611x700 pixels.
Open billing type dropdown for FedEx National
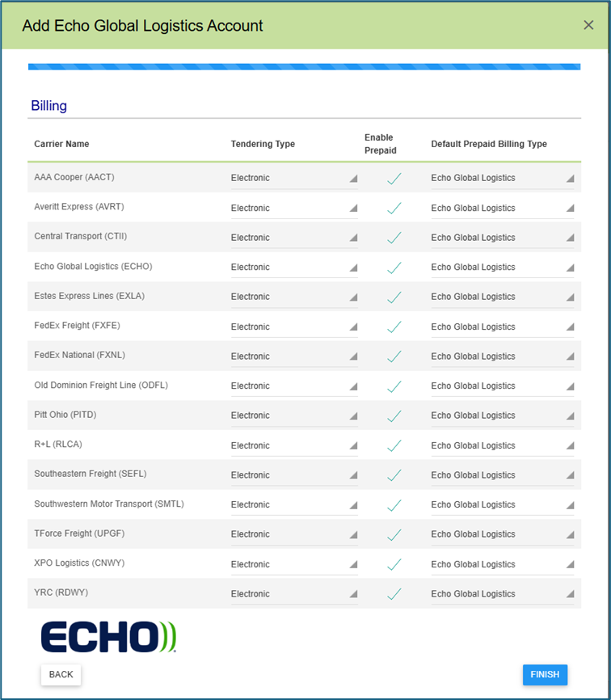tap(502, 356)
